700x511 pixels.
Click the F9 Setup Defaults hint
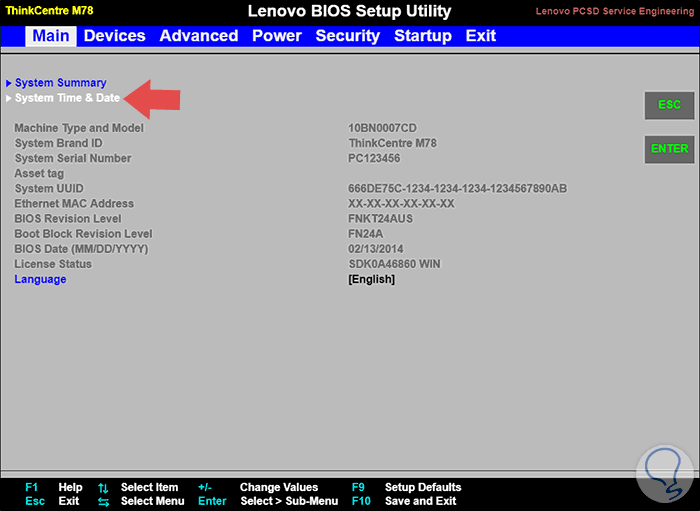406,487
